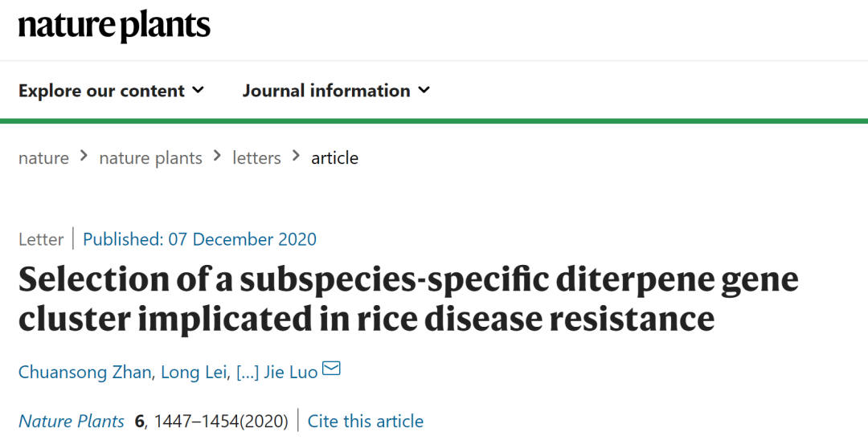Expand the chevron next to Journal information
The image size is (868, 440).
coord(424,91)
